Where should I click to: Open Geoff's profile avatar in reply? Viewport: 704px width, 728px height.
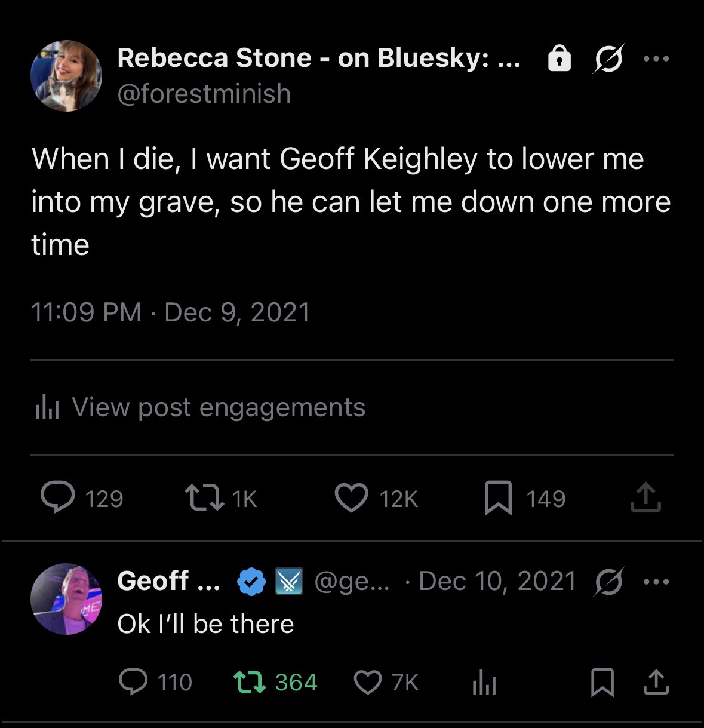point(66,598)
